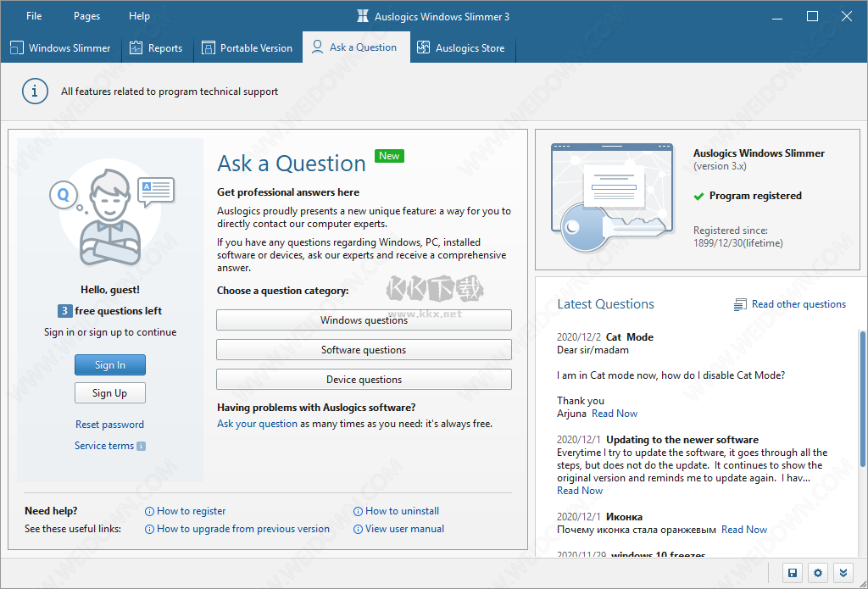Expand the panel using the double-chevron button
Viewport: 868px width, 589px height.
click(x=843, y=573)
